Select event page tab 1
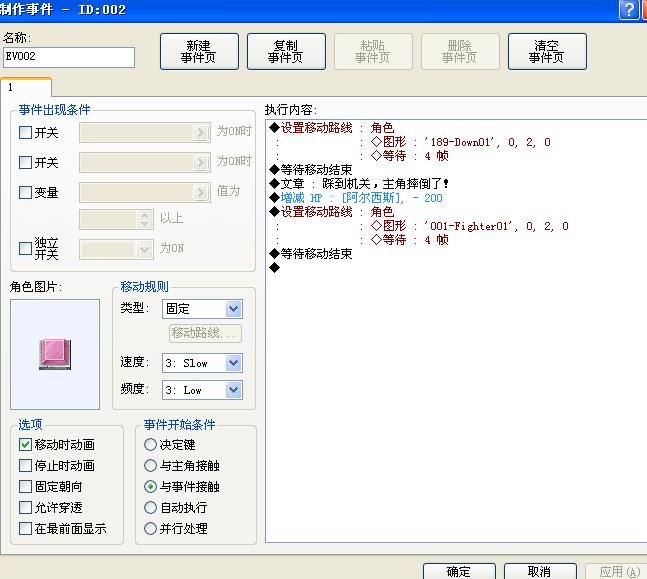 (x=26, y=87)
